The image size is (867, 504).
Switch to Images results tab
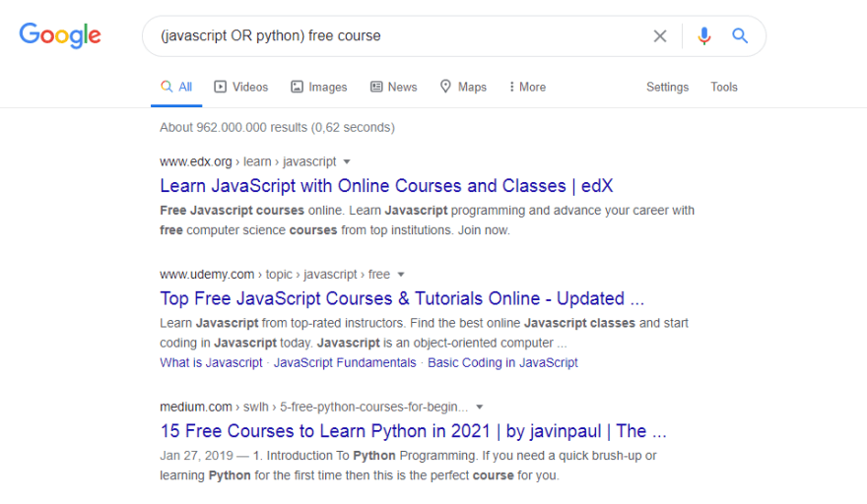[x=318, y=87]
